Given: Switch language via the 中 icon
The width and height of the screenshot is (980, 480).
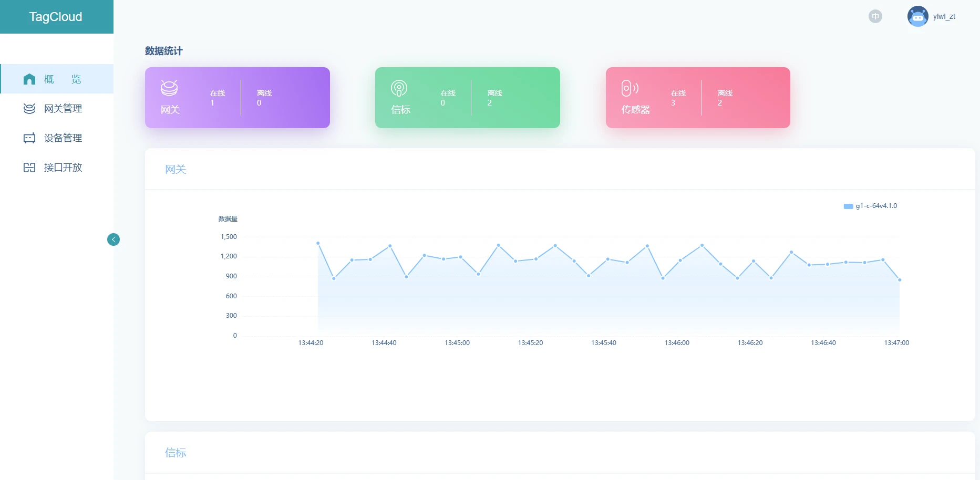Looking at the screenshot, I should (875, 16).
